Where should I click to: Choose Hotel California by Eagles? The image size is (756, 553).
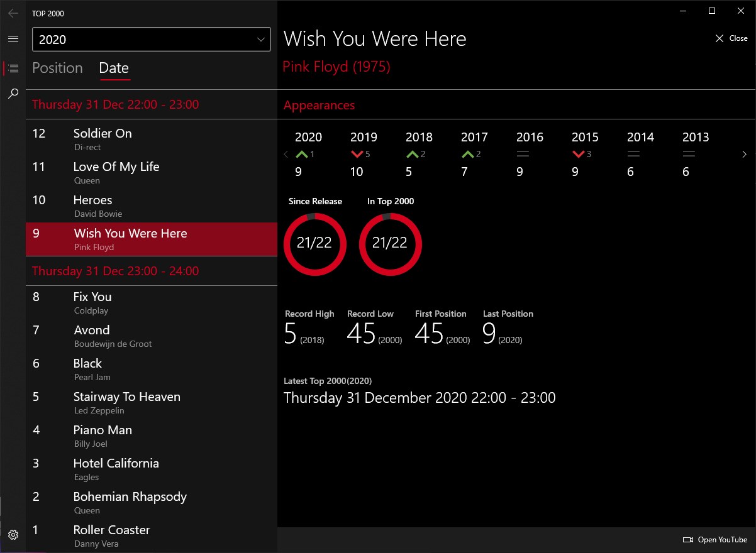pos(152,469)
